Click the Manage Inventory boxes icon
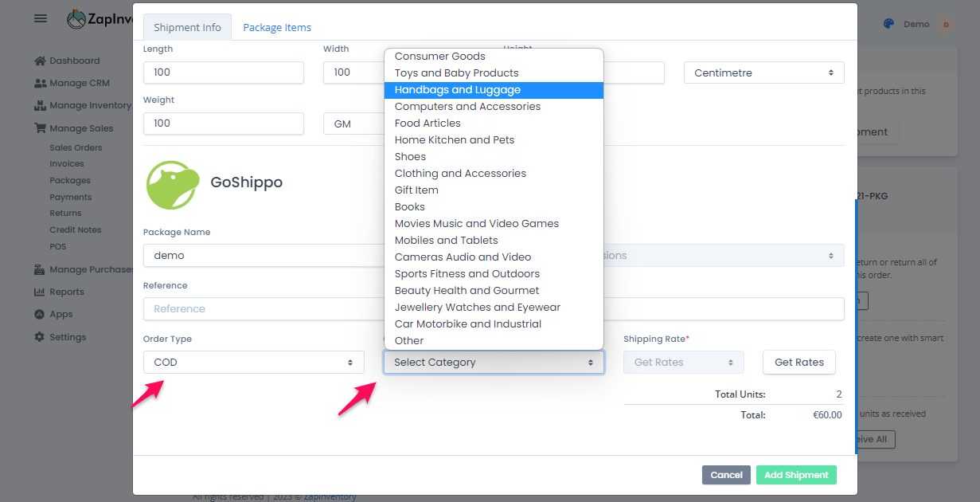The image size is (980, 502). point(40,105)
